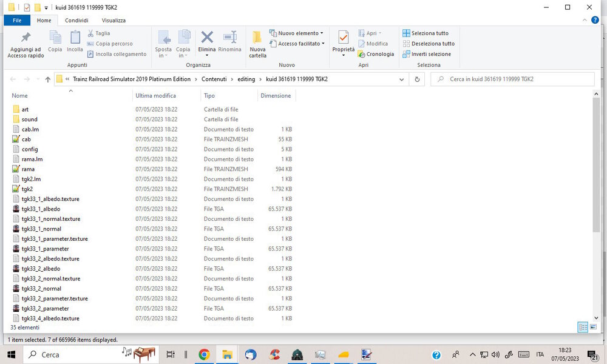Collapse the ribbon with the chevron
Viewport: 607px width, 364px height.
click(585, 20)
